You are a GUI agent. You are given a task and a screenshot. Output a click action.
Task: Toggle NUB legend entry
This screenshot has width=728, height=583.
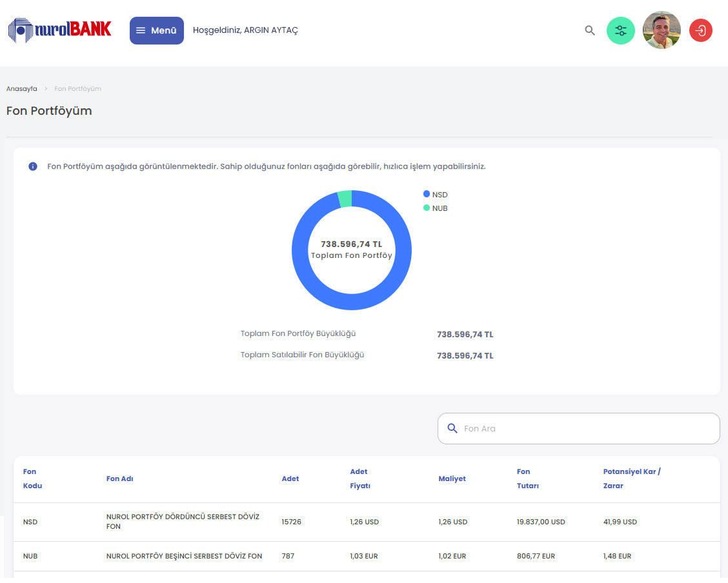436,208
